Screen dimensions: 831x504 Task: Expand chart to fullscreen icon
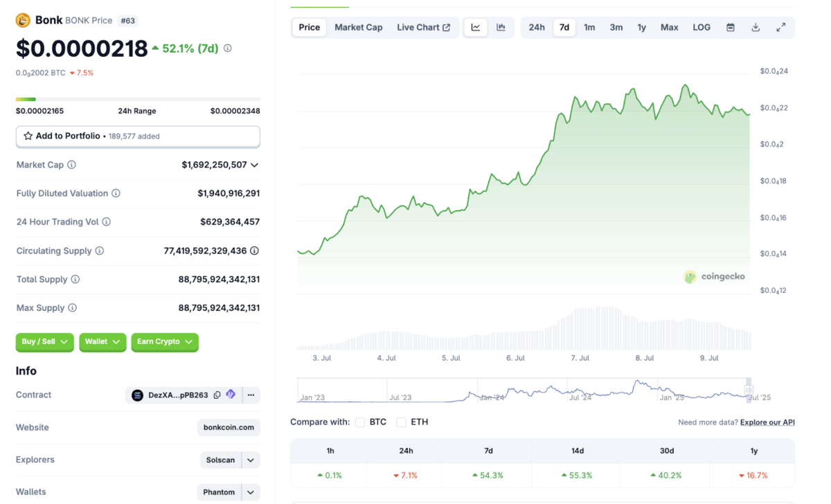pyautogui.click(x=780, y=28)
